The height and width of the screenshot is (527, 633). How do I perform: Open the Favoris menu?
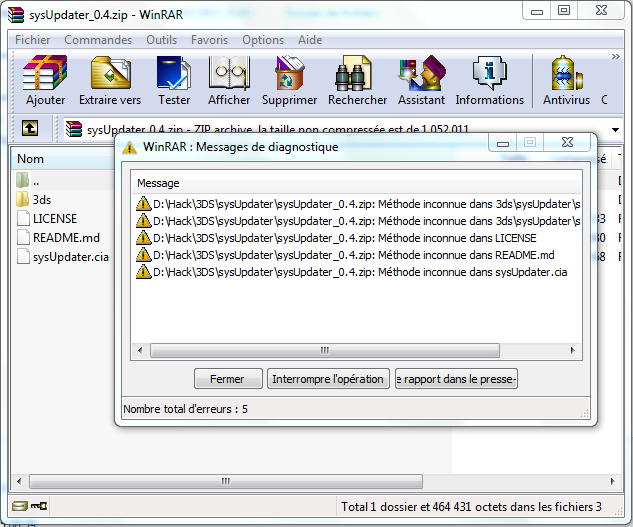(x=209, y=40)
